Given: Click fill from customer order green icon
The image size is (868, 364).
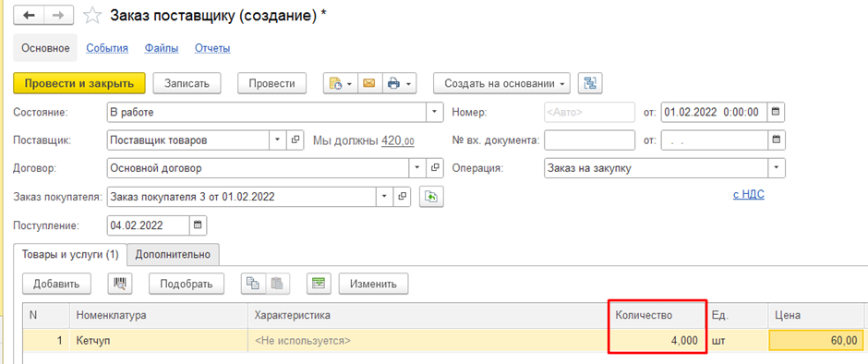Looking at the screenshot, I should tap(432, 197).
